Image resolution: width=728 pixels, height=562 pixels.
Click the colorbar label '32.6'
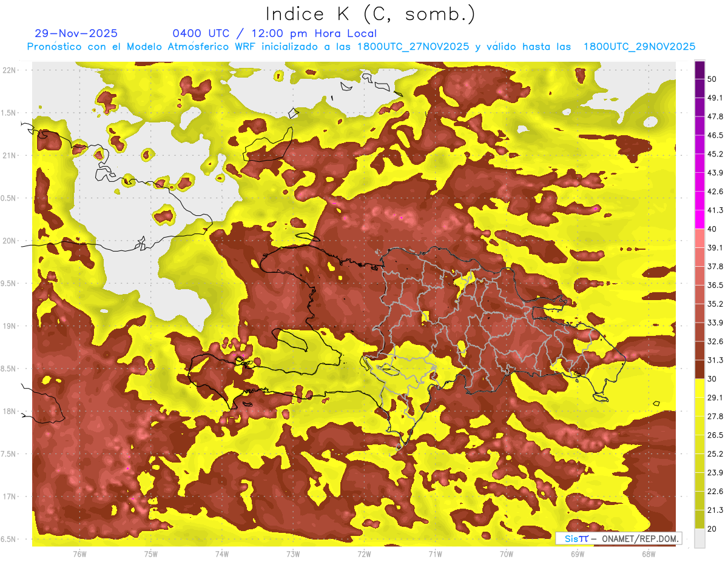(715, 341)
